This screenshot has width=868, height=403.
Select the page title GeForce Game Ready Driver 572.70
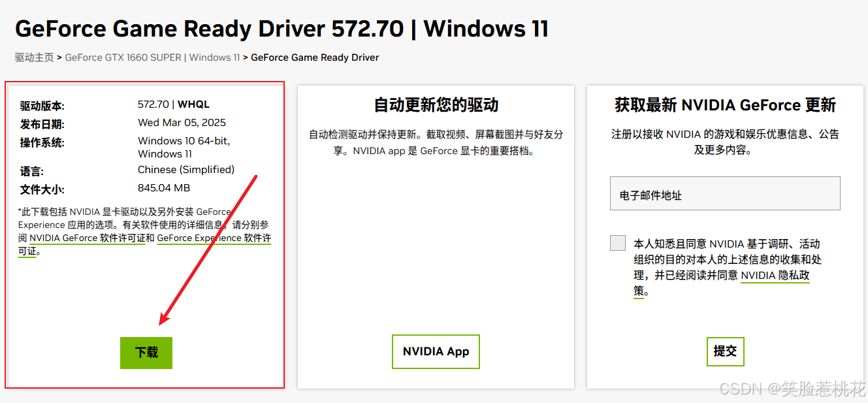coord(281,29)
